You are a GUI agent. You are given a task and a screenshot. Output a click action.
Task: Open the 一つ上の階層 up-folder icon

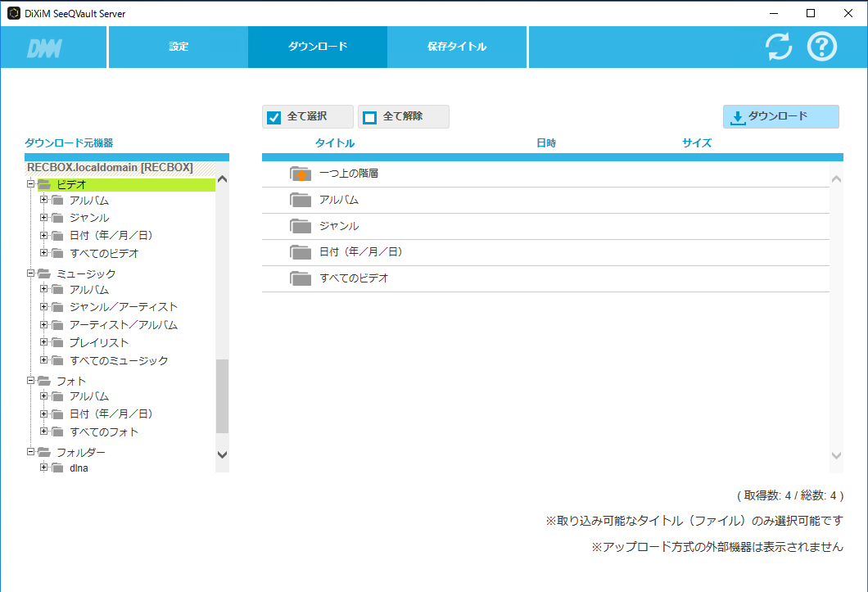click(301, 174)
